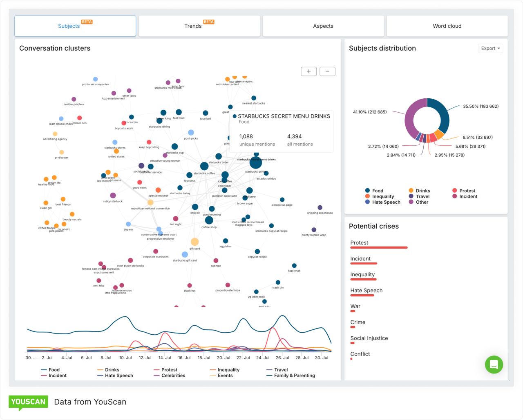Select the pro-israel companies node
The height and width of the screenshot is (420, 523).
(95, 79)
